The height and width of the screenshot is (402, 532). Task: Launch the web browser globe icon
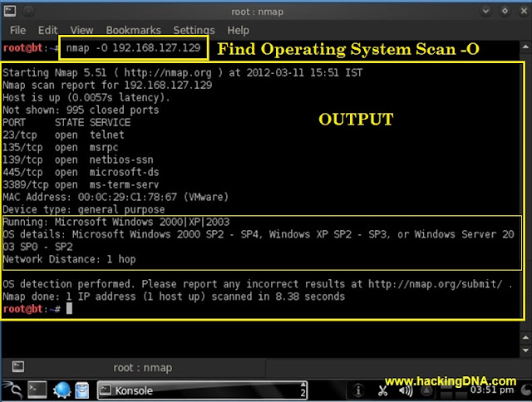(62, 390)
